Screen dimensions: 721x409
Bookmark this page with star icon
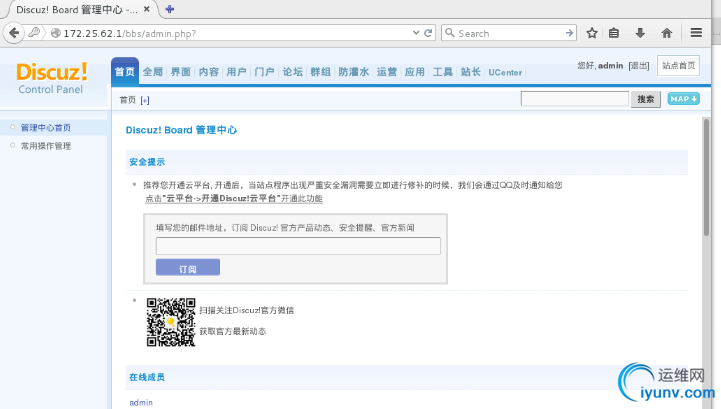pyautogui.click(x=592, y=33)
